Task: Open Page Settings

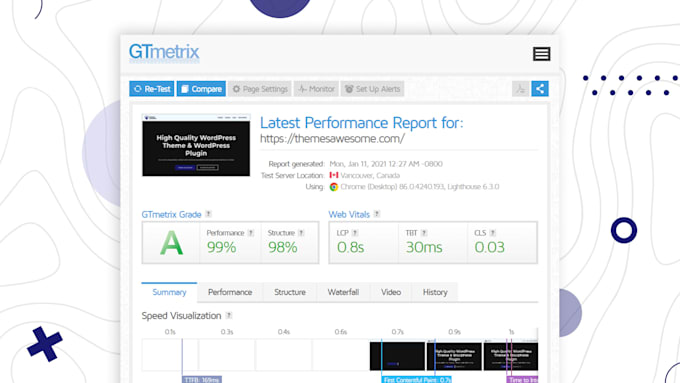Action: [260, 89]
